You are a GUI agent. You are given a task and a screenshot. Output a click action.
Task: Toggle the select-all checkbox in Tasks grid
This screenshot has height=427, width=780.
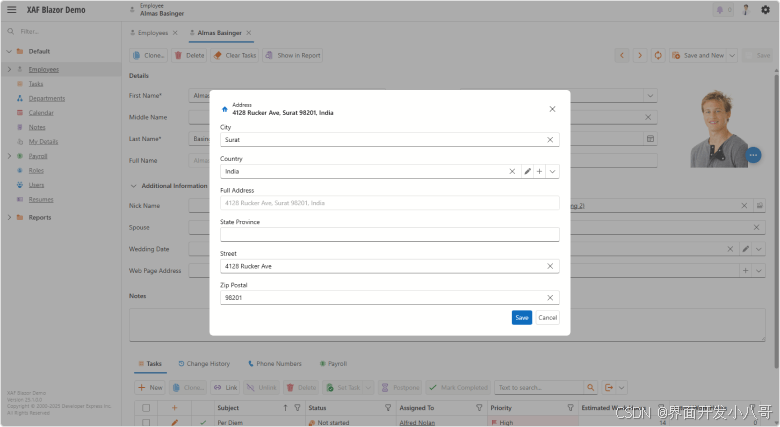146,408
